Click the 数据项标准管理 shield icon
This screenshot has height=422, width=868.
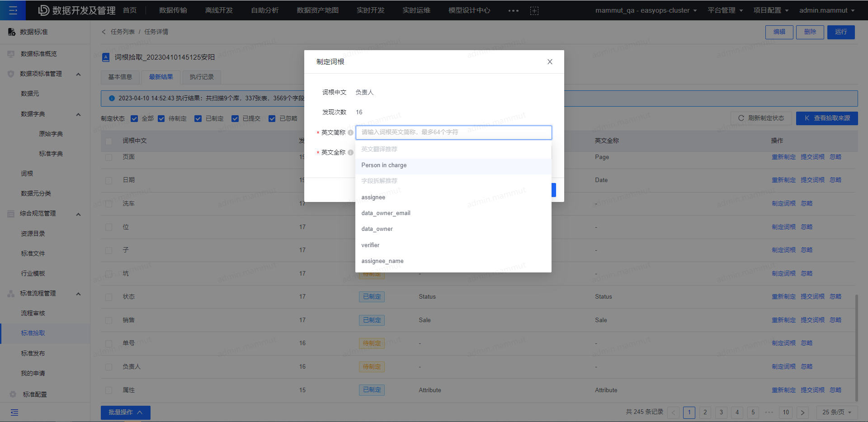coord(11,74)
